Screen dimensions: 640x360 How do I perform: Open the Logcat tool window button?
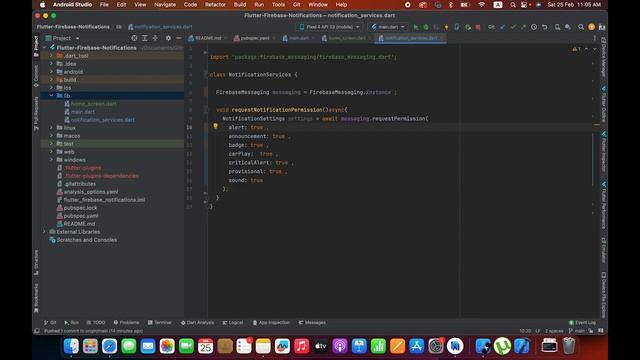[x=233, y=322]
